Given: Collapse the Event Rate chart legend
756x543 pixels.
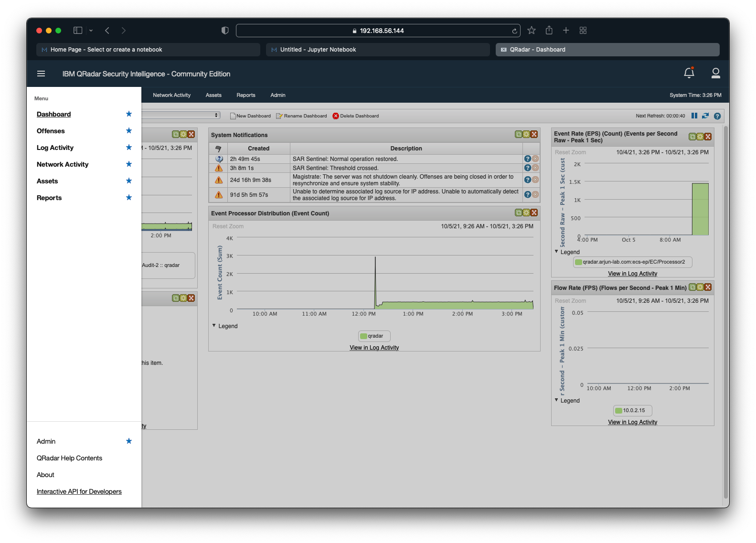Looking at the screenshot, I should [556, 252].
